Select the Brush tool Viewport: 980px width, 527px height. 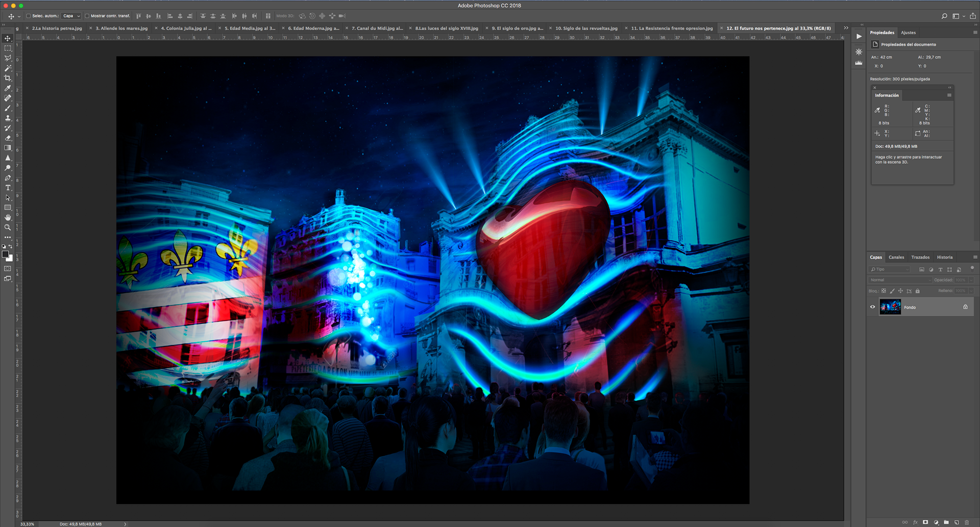pos(8,108)
